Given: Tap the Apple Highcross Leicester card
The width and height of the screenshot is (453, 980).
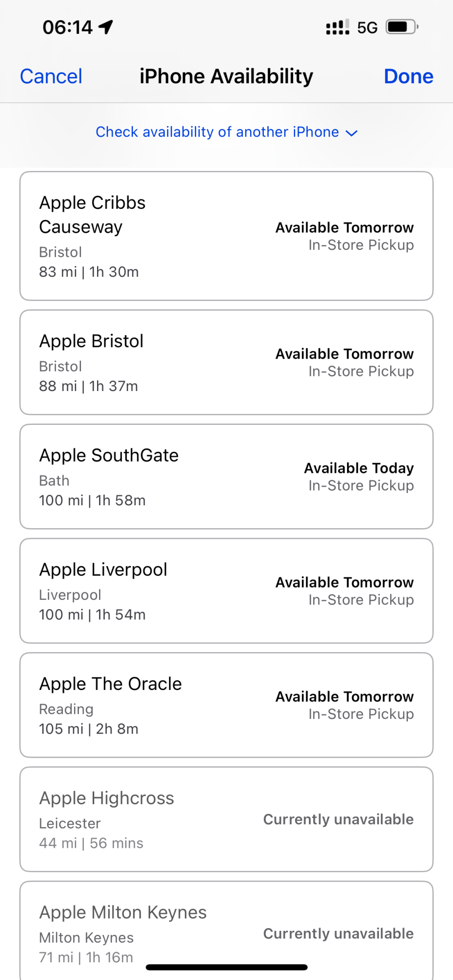Looking at the screenshot, I should point(226,819).
